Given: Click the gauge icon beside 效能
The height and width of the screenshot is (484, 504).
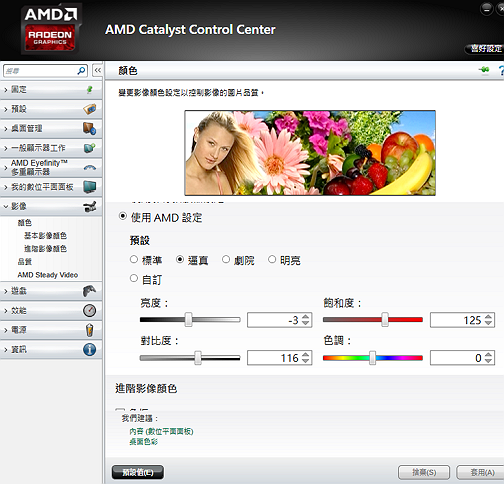Looking at the screenshot, I should click(90, 311).
